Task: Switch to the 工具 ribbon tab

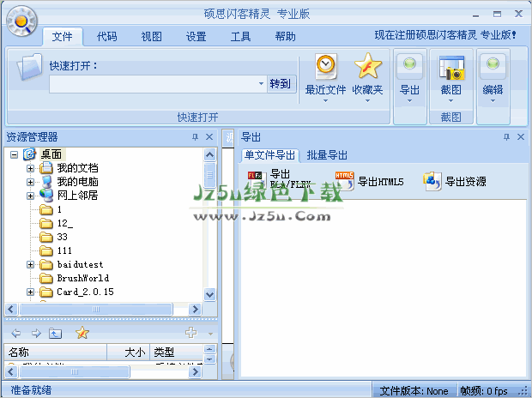Action: pos(240,37)
